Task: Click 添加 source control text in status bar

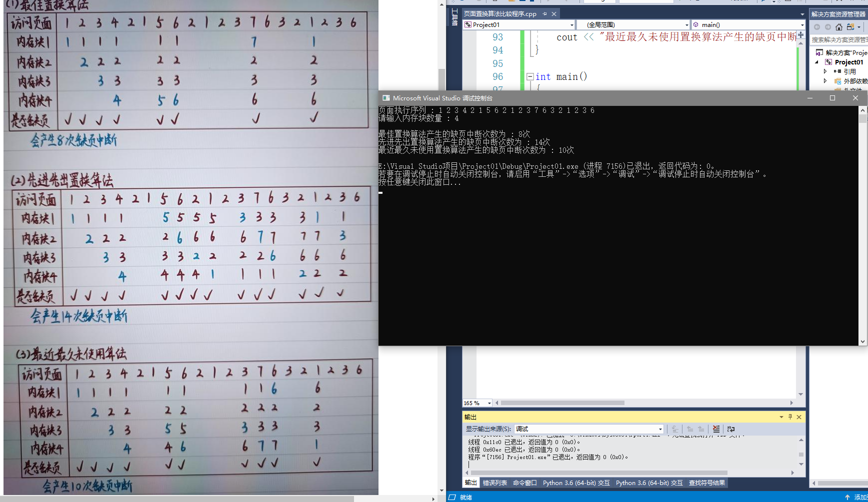Action: [x=861, y=497]
